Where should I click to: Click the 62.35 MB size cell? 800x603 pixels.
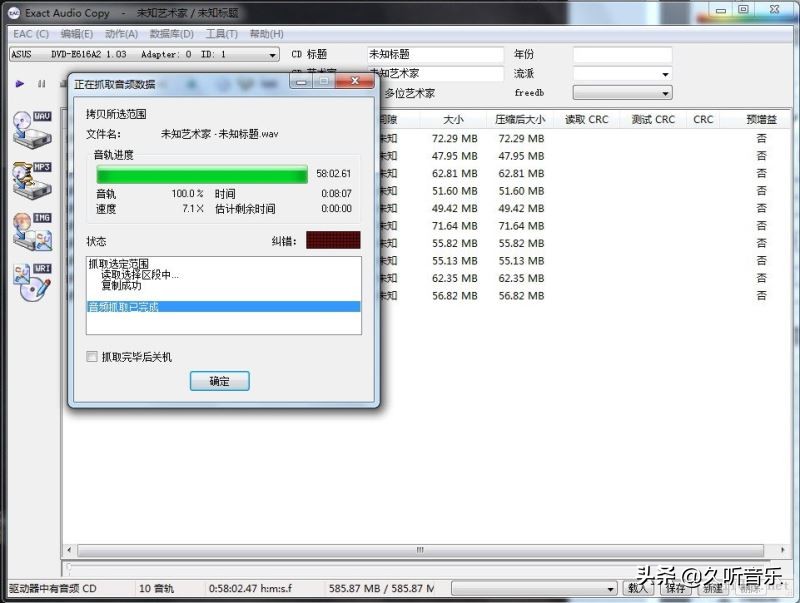pos(455,278)
